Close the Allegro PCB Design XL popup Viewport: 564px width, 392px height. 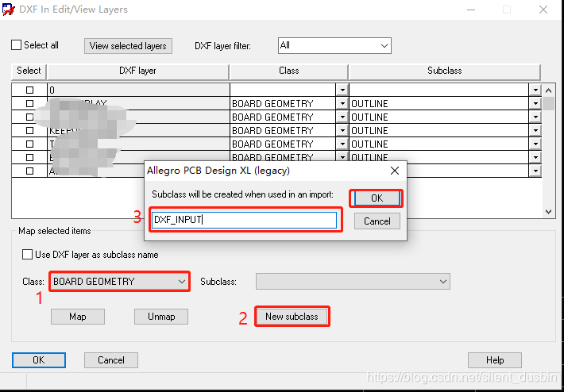(x=395, y=171)
